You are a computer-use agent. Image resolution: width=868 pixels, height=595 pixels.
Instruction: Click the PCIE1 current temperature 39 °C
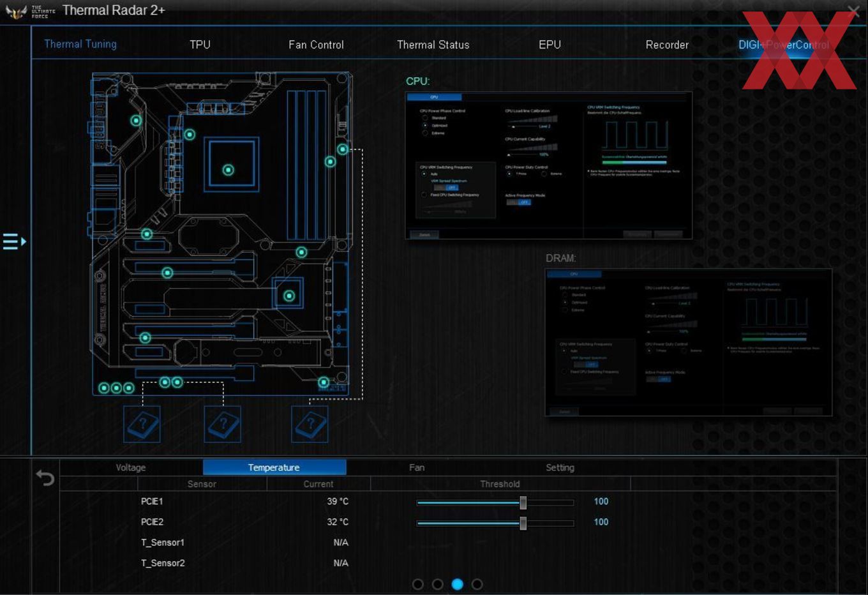click(x=338, y=502)
